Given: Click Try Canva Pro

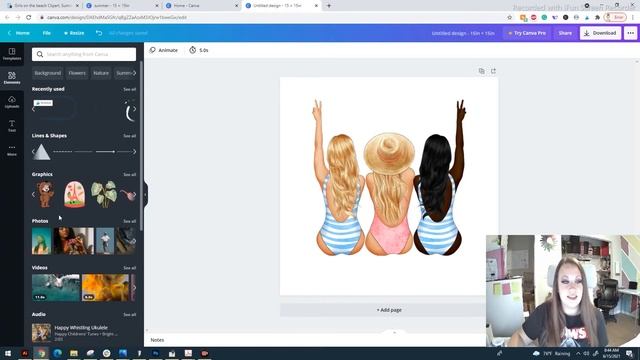Looking at the screenshot, I should pos(527,33).
